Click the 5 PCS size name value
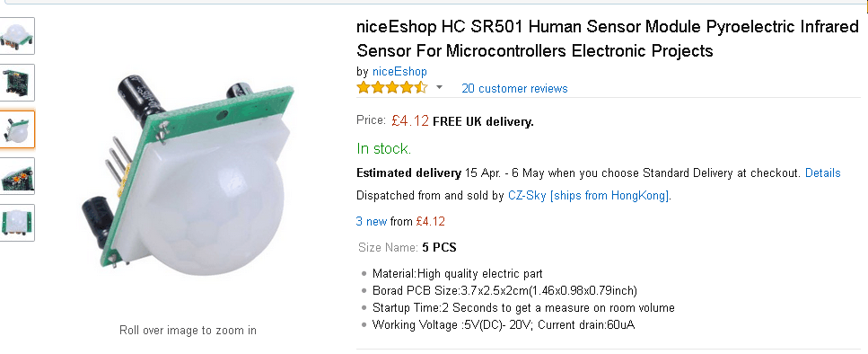The width and height of the screenshot is (868, 354). tap(439, 247)
